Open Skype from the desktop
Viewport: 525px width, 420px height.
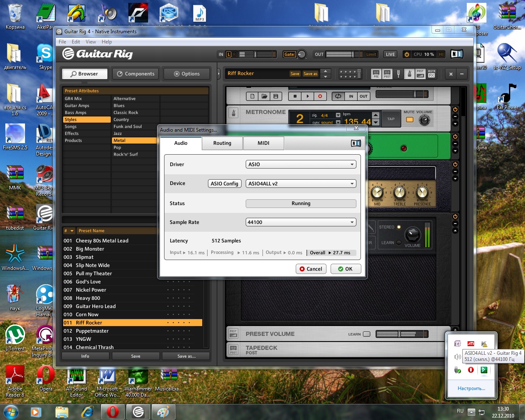[45, 57]
